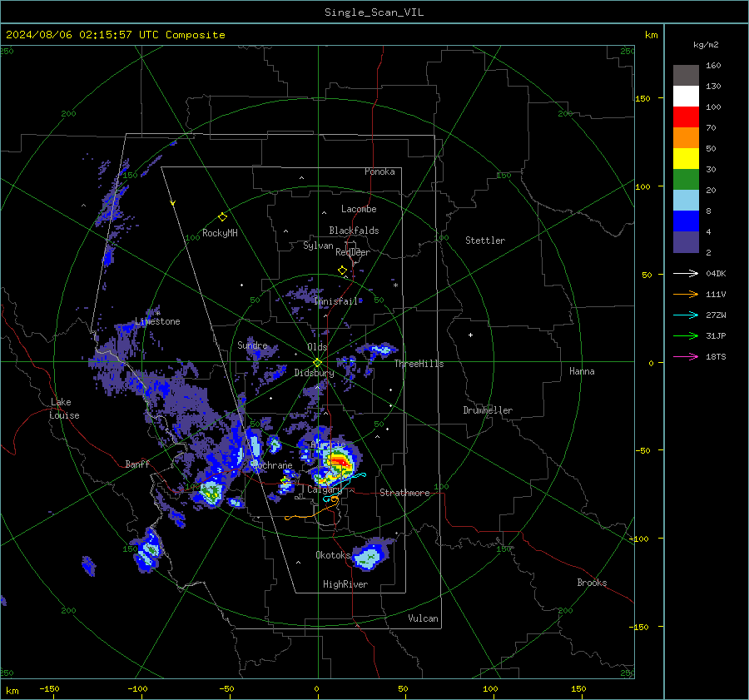Click the Cochrane city label

[272, 465]
